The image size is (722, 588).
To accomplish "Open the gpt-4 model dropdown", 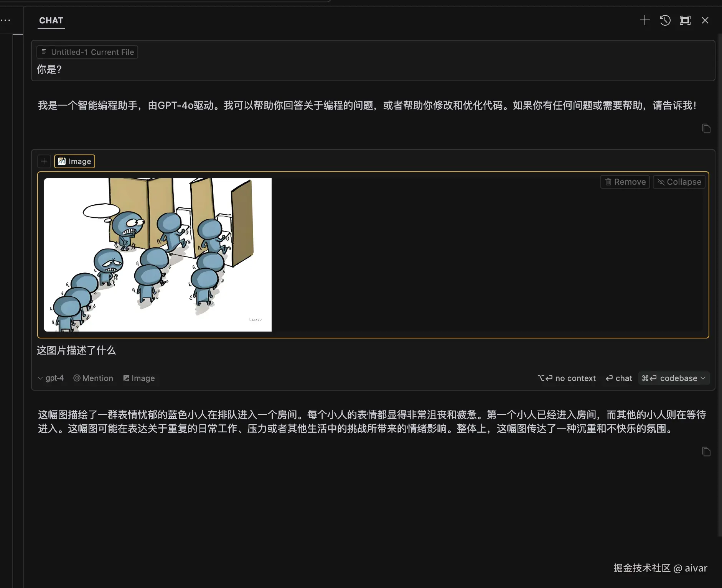I will (51, 378).
